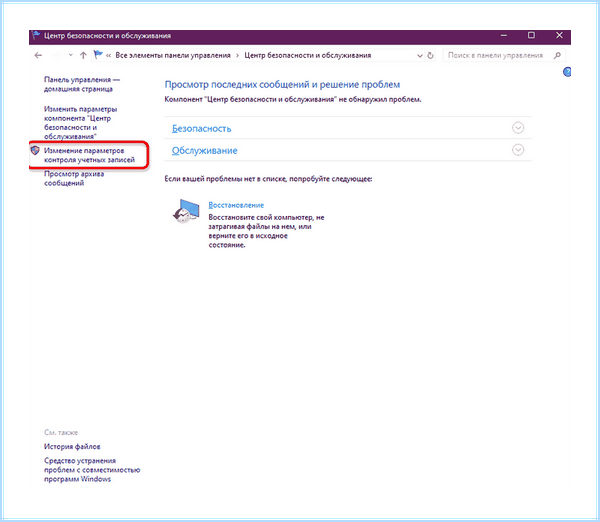Open 'Изменить параметры компонента' link
This screenshot has height=522, width=600.
point(80,123)
